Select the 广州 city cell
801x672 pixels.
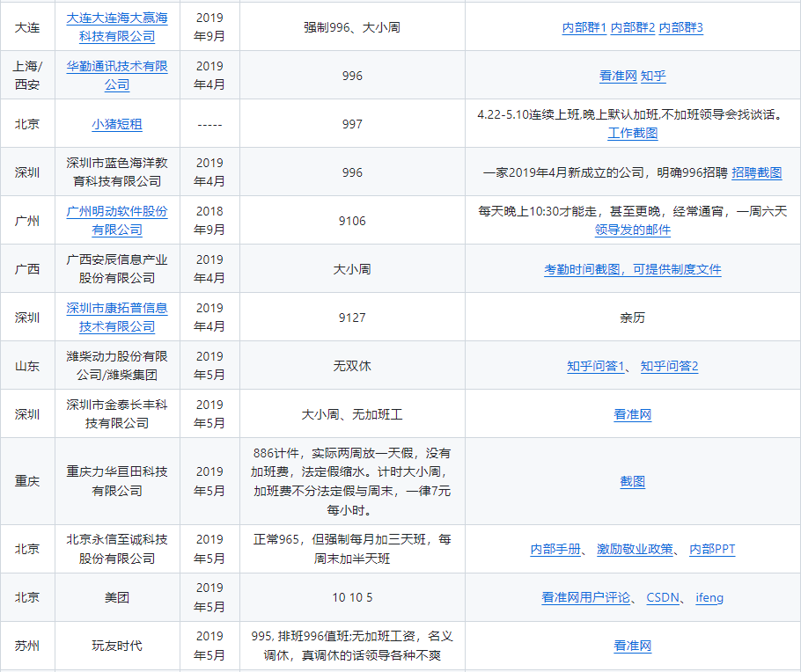[27, 220]
